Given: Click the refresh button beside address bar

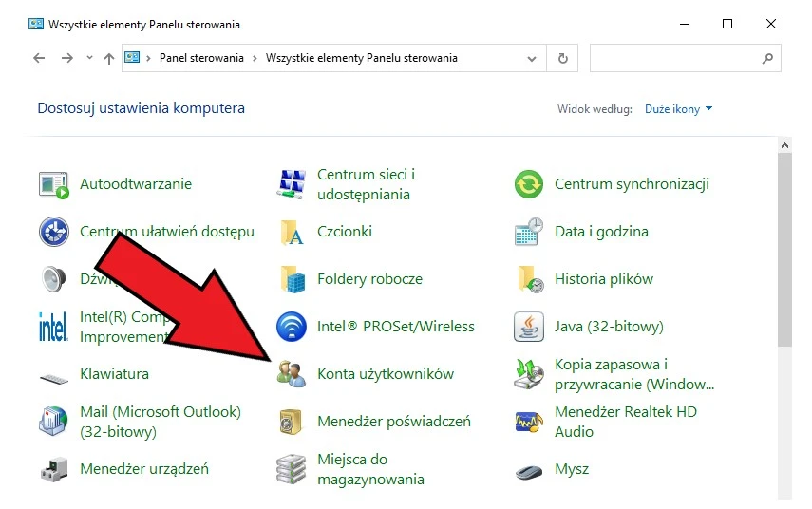Looking at the screenshot, I should pos(562,58).
